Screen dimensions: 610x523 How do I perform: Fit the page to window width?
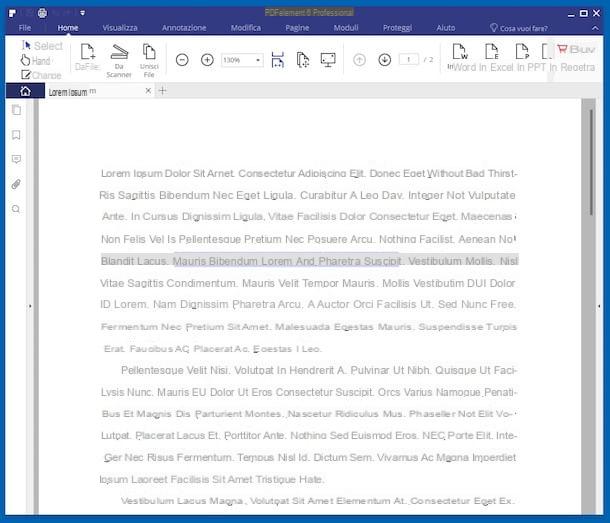278,60
